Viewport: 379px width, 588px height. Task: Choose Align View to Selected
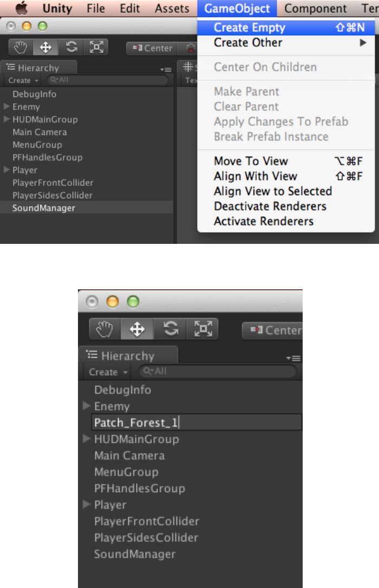286,191
